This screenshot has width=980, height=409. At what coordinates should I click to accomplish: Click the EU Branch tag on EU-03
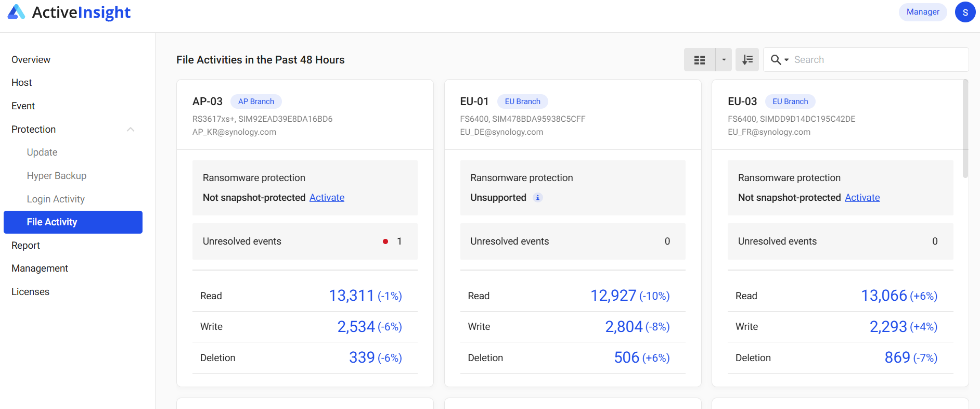point(790,101)
